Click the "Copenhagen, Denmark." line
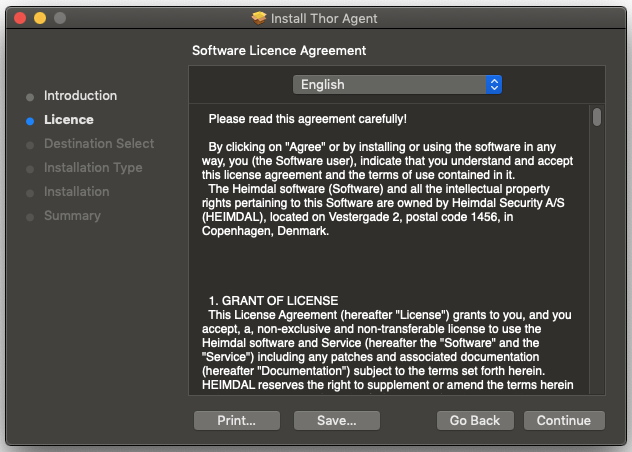Image resolution: width=632 pixels, height=452 pixels. click(265, 231)
